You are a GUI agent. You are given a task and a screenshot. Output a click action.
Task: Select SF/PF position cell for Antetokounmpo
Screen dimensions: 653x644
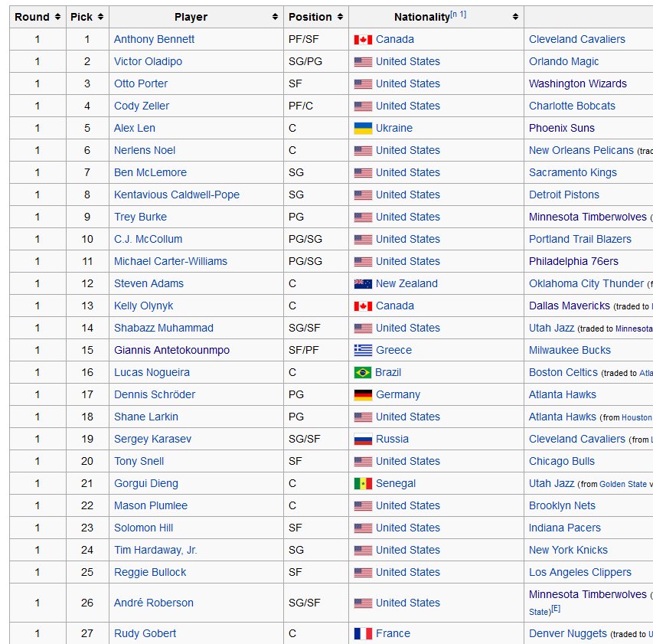(x=316, y=350)
